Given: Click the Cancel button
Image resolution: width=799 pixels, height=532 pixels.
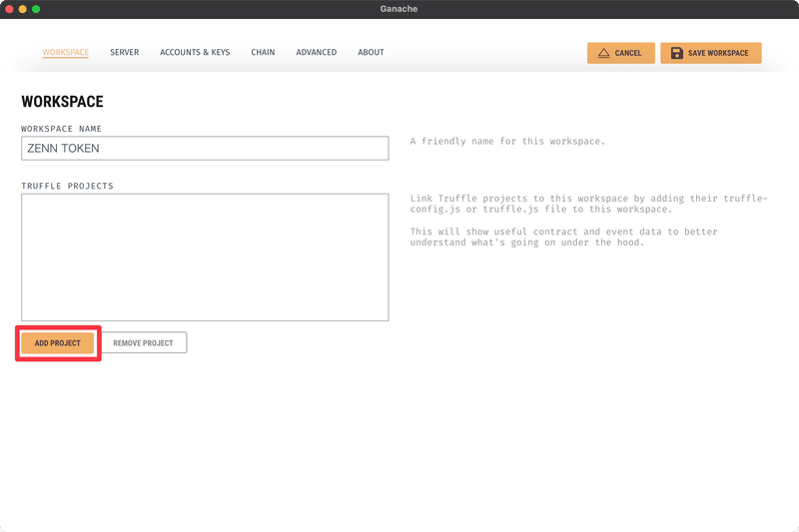Looking at the screenshot, I should [620, 53].
